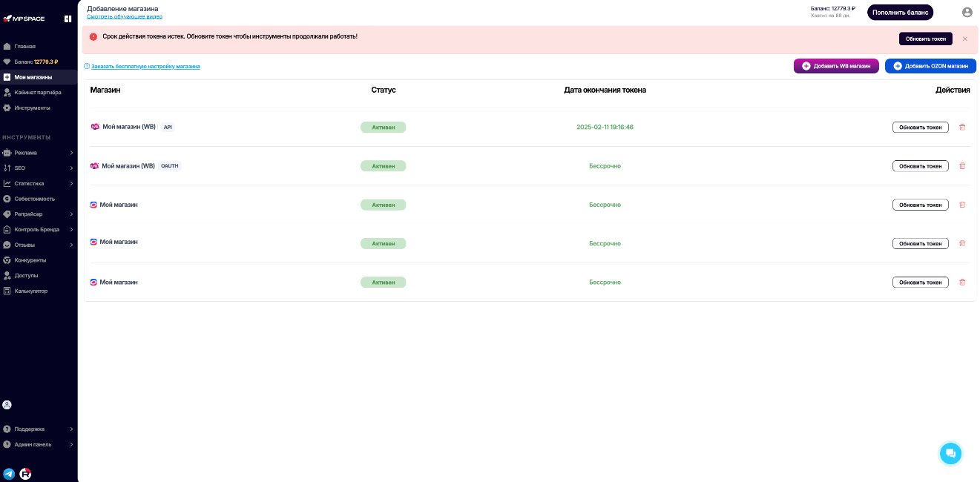
Task: Click Добавить OZON магазин button
Action: (x=930, y=66)
